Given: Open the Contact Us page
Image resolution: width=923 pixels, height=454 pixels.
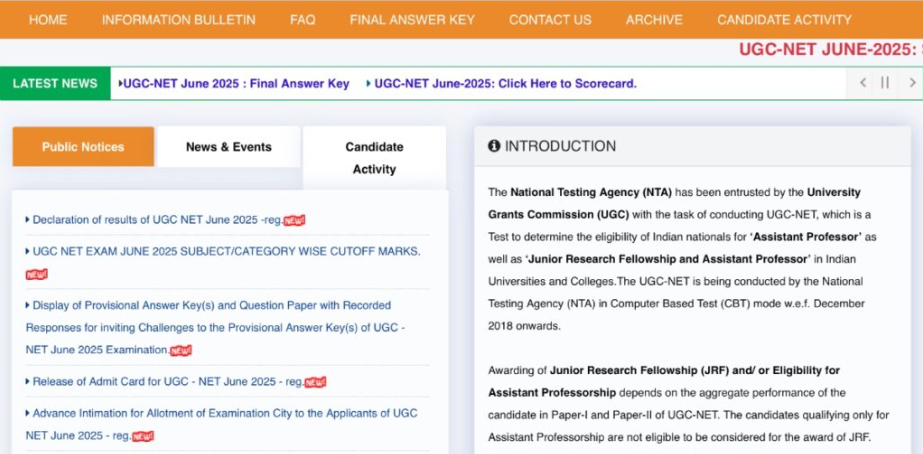Looking at the screenshot, I should (x=550, y=19).
